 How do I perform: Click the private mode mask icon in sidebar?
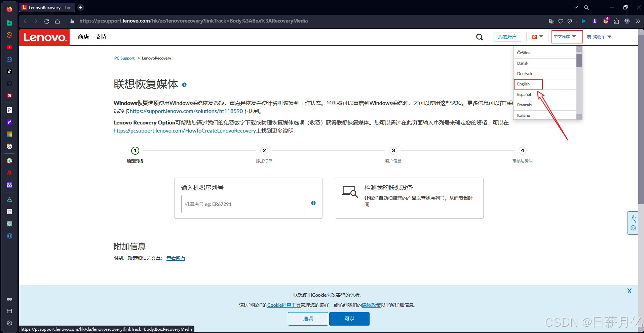click(x=9, y=299)
